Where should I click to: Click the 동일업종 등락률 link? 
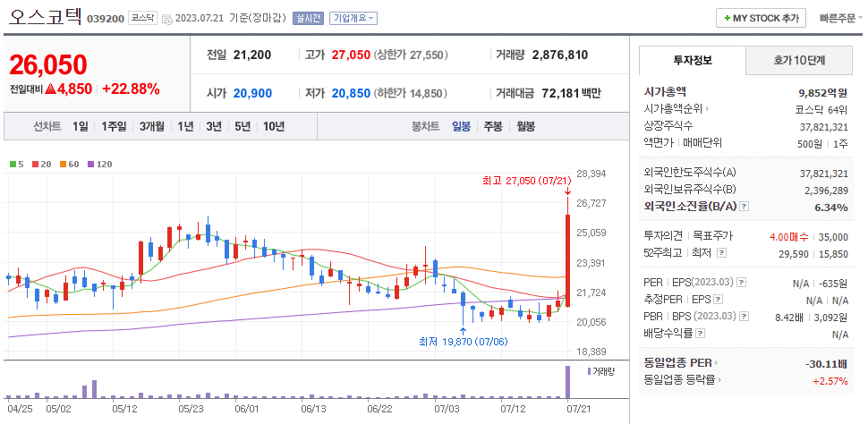coord(678,379)
